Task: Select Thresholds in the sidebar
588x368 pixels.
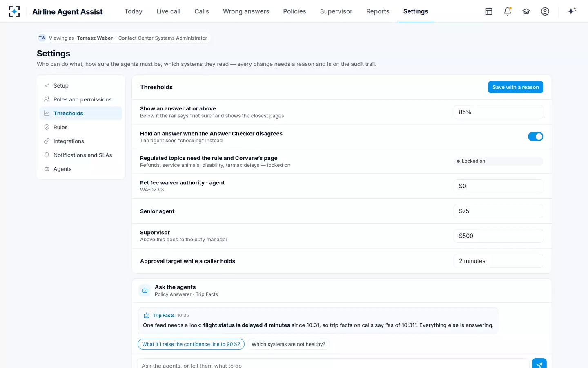Action: coord(81,113)
